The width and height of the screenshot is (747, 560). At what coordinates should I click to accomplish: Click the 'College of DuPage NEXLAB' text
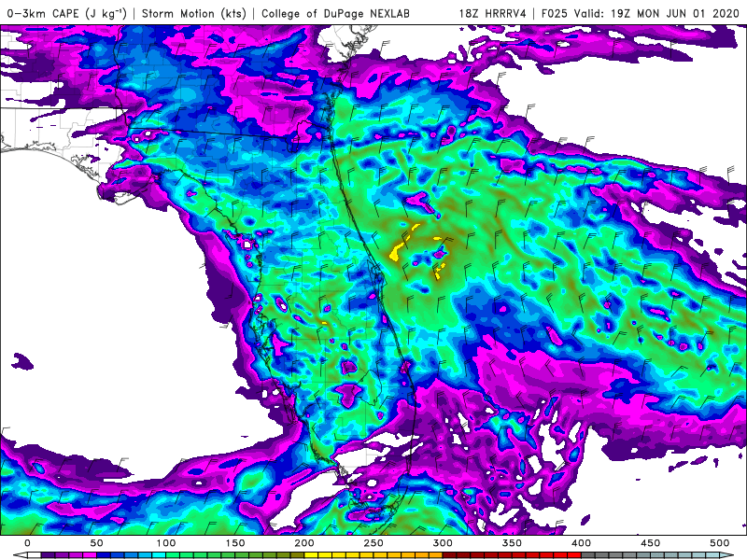(x=335, y=13)
